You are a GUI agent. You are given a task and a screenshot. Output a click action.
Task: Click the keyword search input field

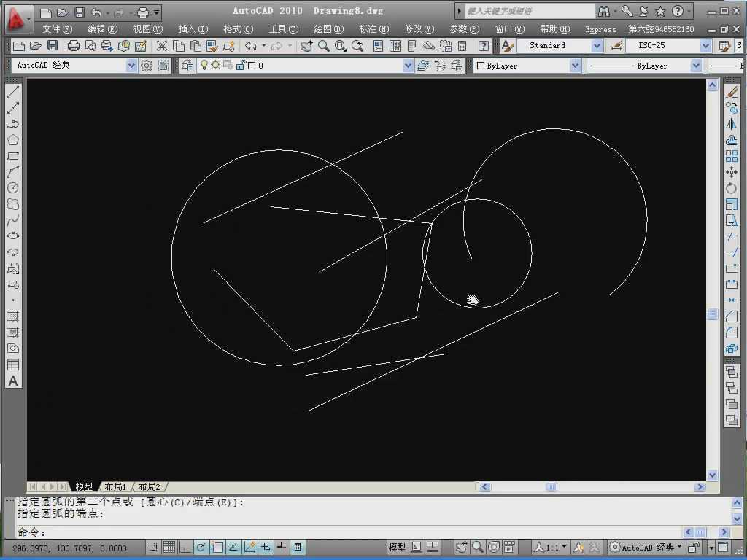click(x=530, y=11)
